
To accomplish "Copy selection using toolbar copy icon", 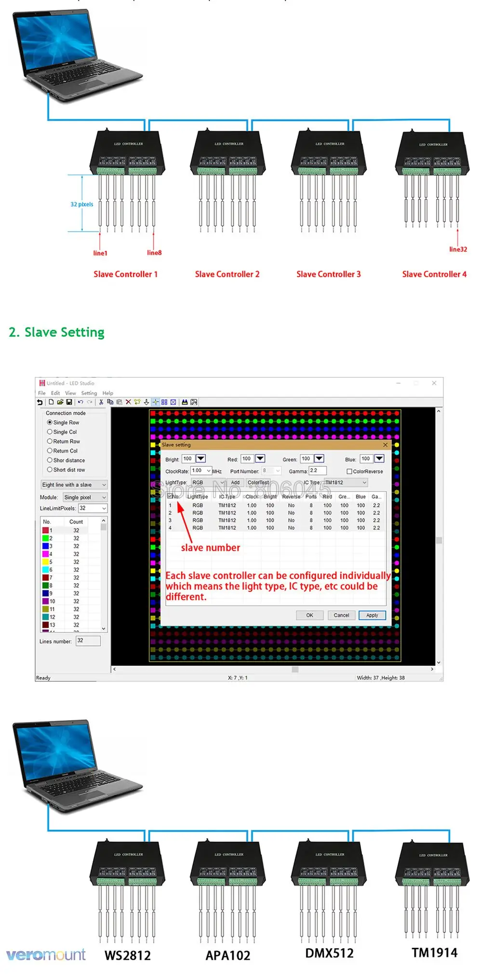I will [x=110, y=402].
